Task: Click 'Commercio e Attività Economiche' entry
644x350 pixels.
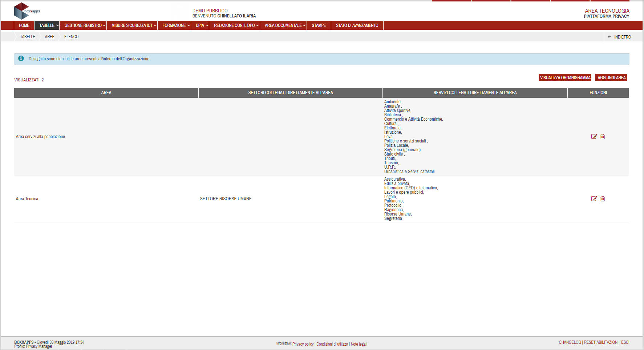Action: 414,119
